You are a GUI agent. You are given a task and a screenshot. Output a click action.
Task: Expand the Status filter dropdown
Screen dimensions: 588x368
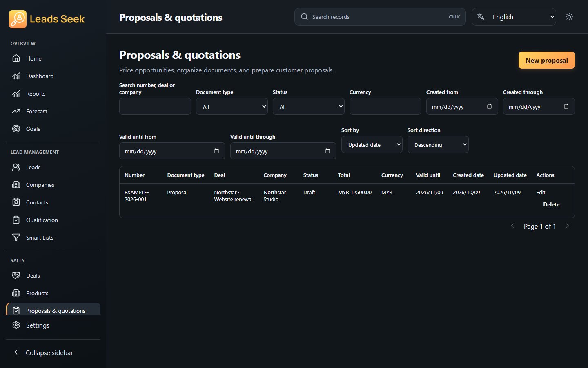[309, 106]
